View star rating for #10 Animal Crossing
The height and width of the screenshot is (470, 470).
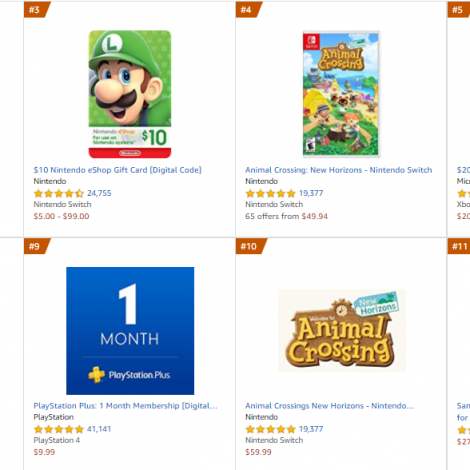270,429
